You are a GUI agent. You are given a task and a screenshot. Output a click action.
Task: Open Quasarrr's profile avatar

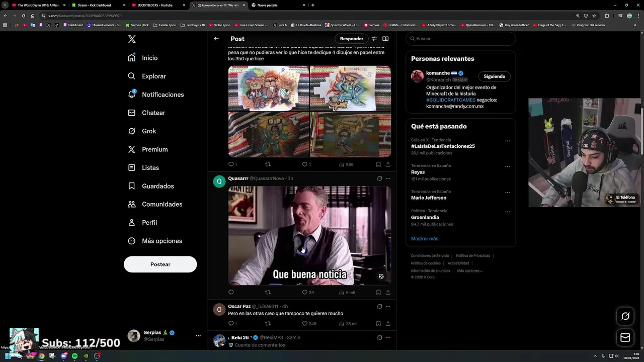click(219, 182)
